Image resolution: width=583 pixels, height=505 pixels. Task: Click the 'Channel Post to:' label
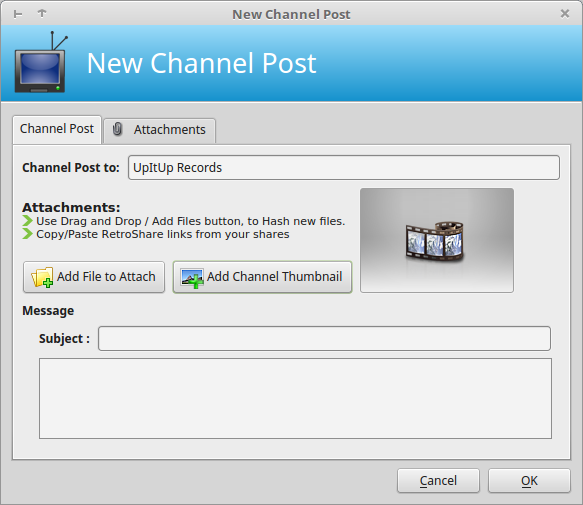pos(71,168)
